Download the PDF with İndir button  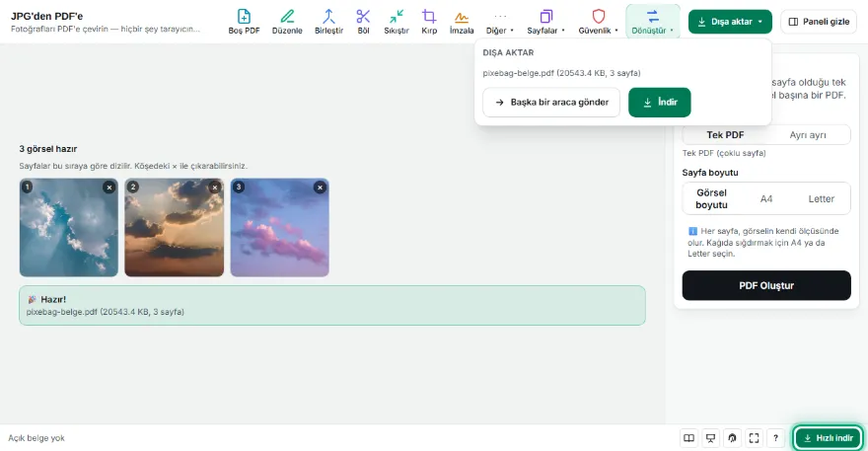pyautogui.click(x=659, y=103)
